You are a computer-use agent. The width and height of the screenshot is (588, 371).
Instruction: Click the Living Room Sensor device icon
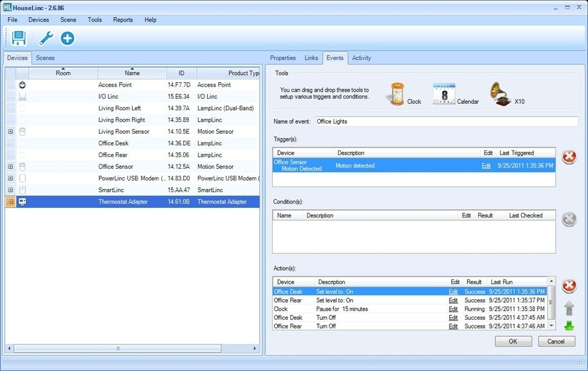pyautogui.click(x=22, y=132)
